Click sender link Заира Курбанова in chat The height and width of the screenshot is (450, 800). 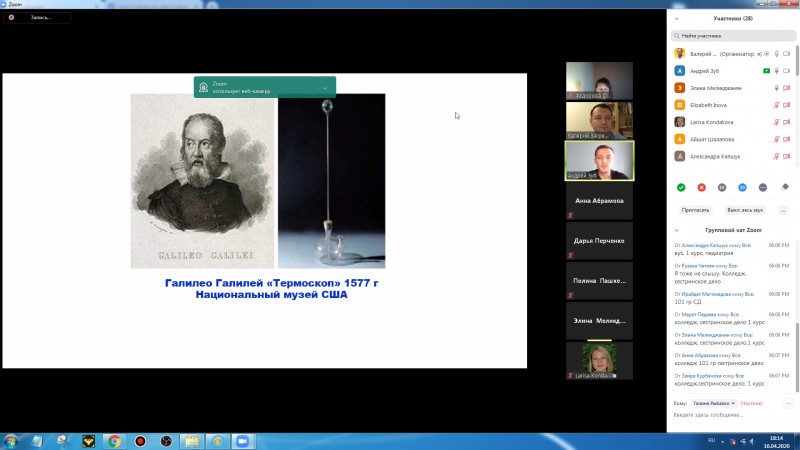pyautogui.click(x=702, y=376)
